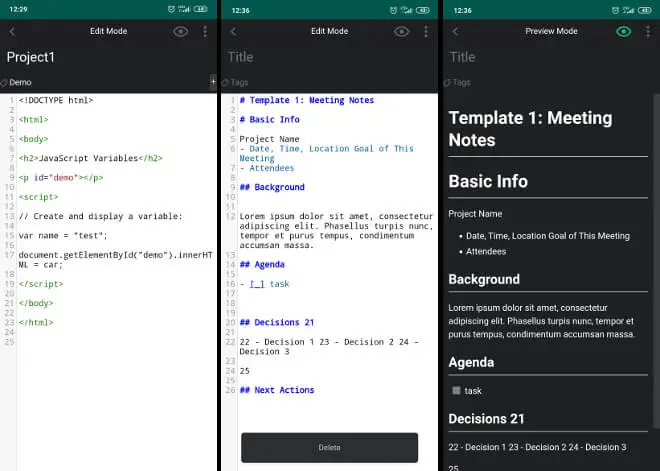Tap the back arrow on the Project1 screen
The height and width of the screenshot is (471, 660).
point(12,31)
